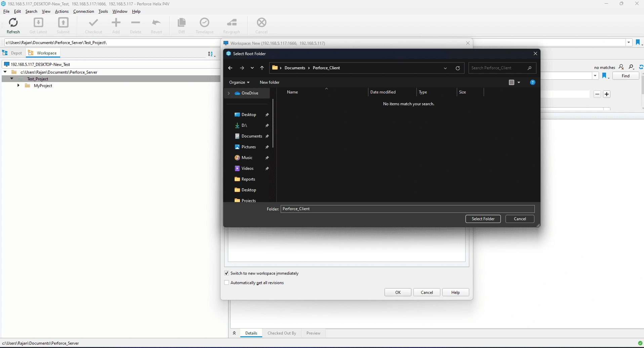This screenshot has height=348, width=644.
Task: Click the back arrow in Select Root Folder
Action: pyautogui.click(x=230, y=68)
